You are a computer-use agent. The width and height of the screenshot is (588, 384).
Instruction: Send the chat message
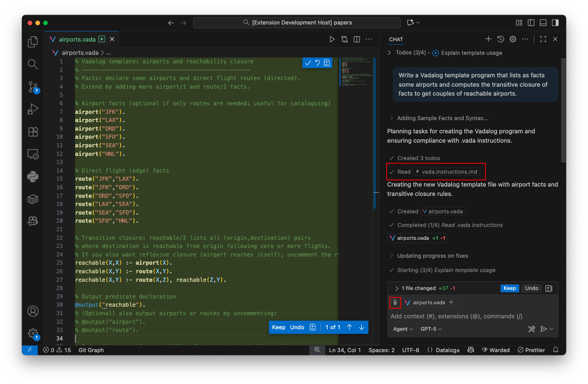[543, 329]
